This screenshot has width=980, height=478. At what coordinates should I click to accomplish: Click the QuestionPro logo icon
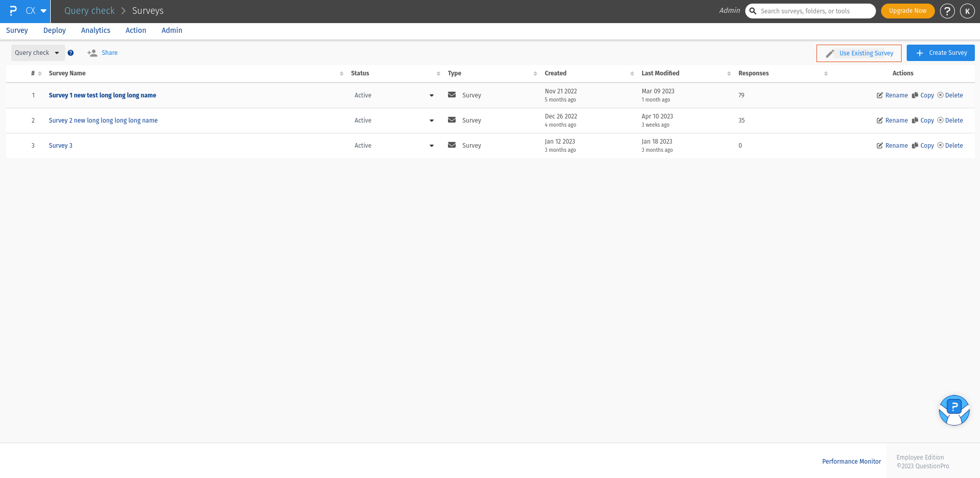13,11
